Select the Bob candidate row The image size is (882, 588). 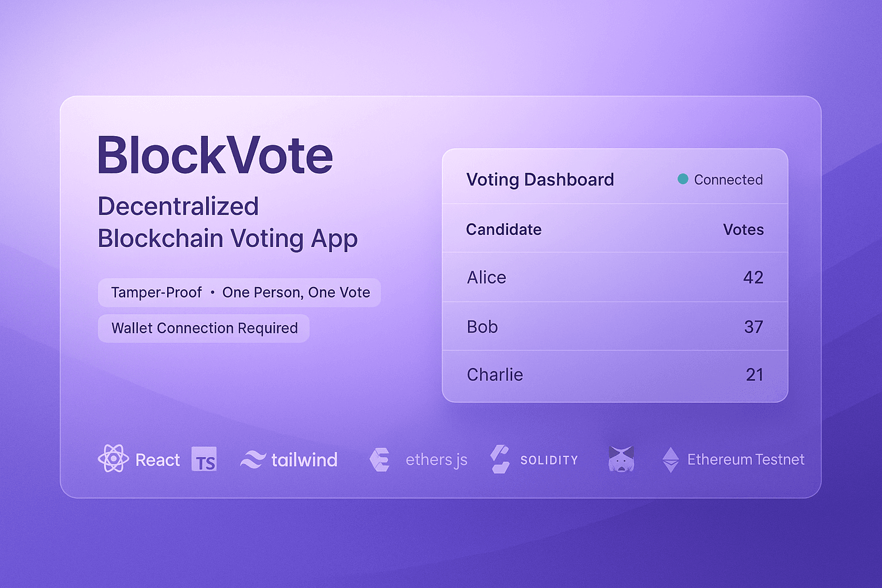click(614, 327)
